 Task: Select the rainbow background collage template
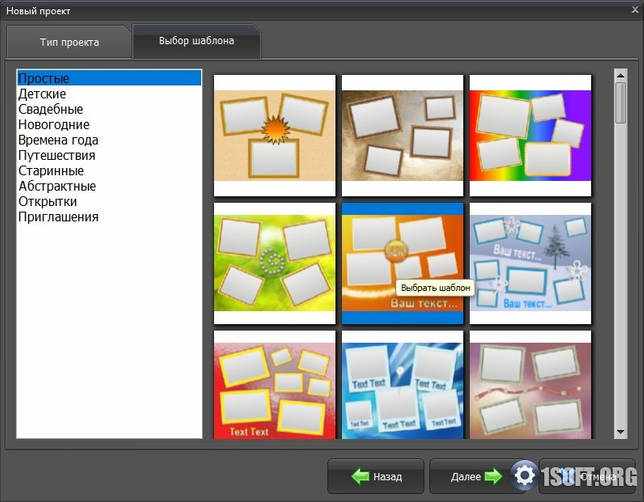click(x=530, y=136)
